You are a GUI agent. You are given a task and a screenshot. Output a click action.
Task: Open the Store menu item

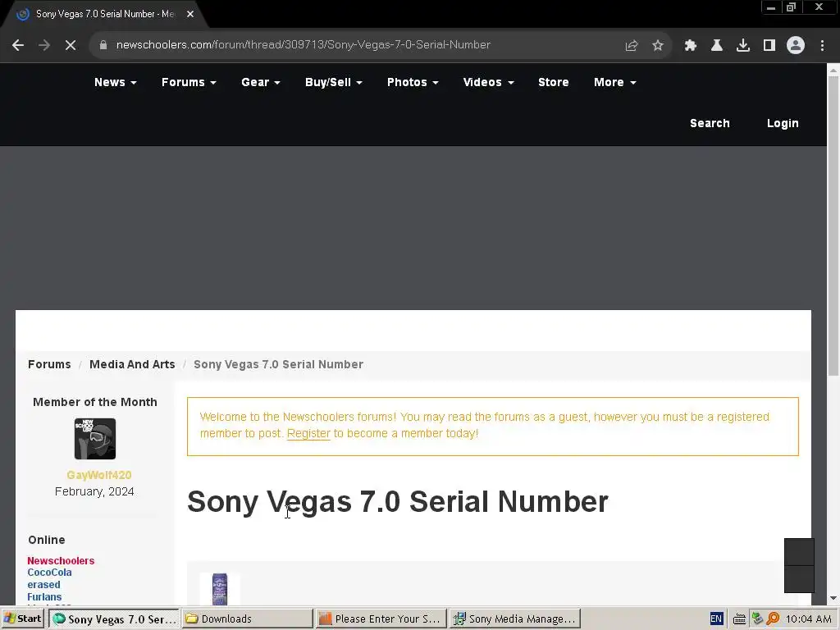click(554, 83)
